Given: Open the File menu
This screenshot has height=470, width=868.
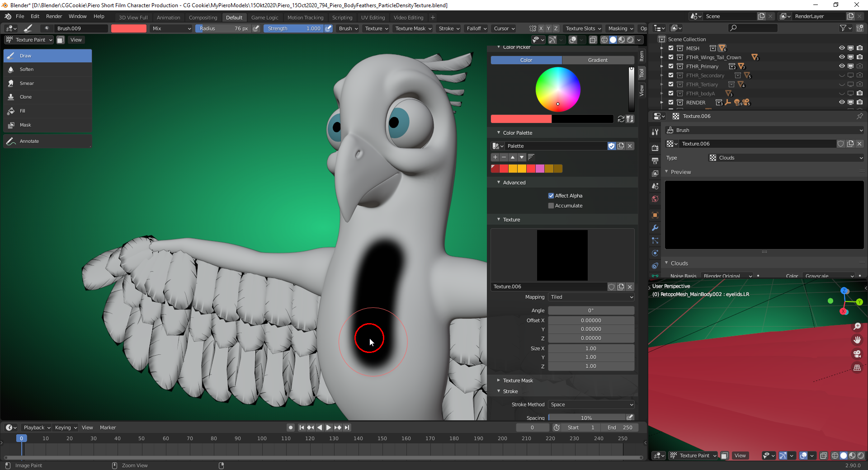Looking at the screenshot, I should coord(20,16).
